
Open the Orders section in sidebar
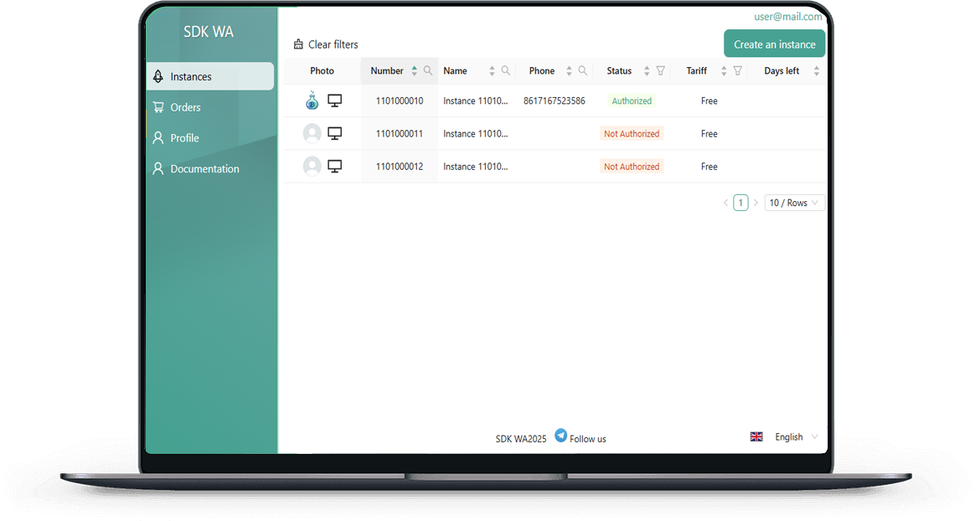pyautogui.click(x=185, y=107)
